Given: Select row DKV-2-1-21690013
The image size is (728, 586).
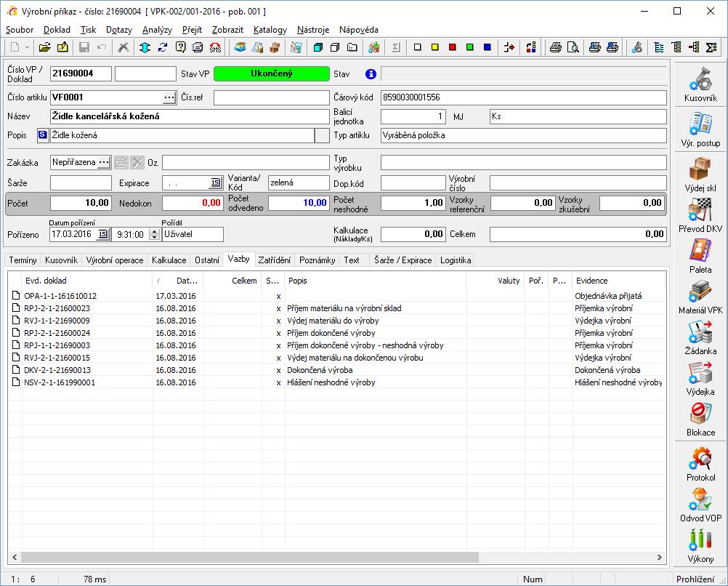Looking at the screenshot, I should pyautogui.click(x=336, y=370).
